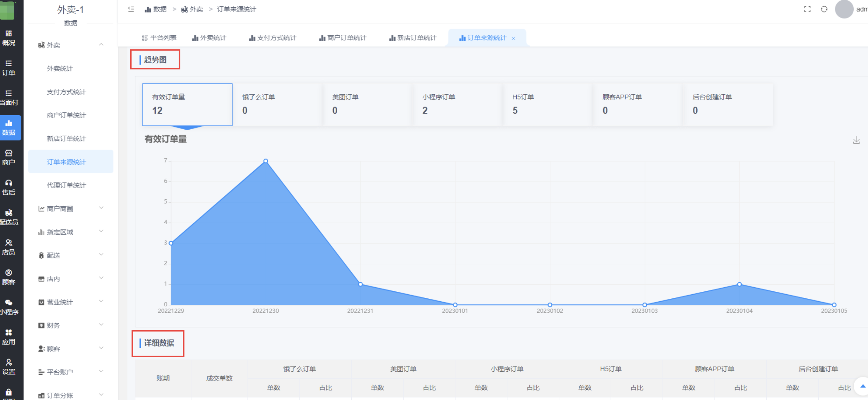Expand the 订单分账 menu group
Image resolution: width=868 pixels, height=400 pixels.
[71, 395]
